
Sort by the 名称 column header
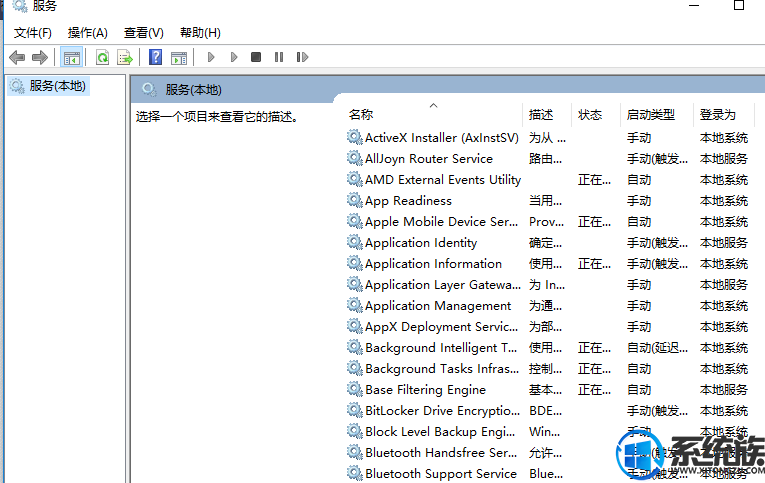pyautogui.click(x=361, y=115)
